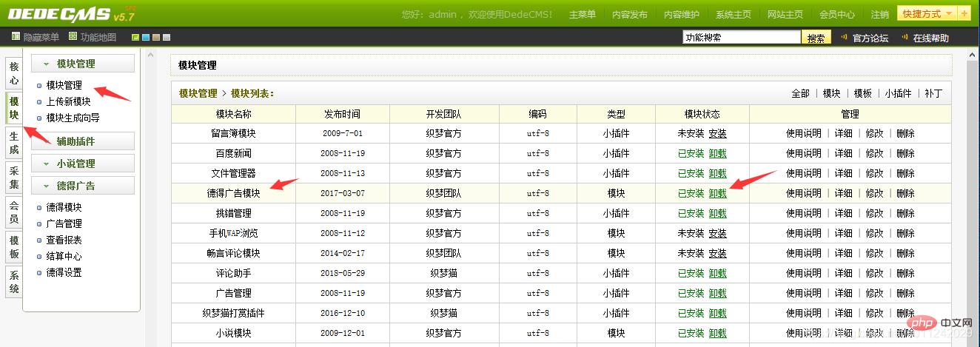980x347 pixels.
Task: Click 删除 for 德得广告模块
Action: [x=905, y=193]
